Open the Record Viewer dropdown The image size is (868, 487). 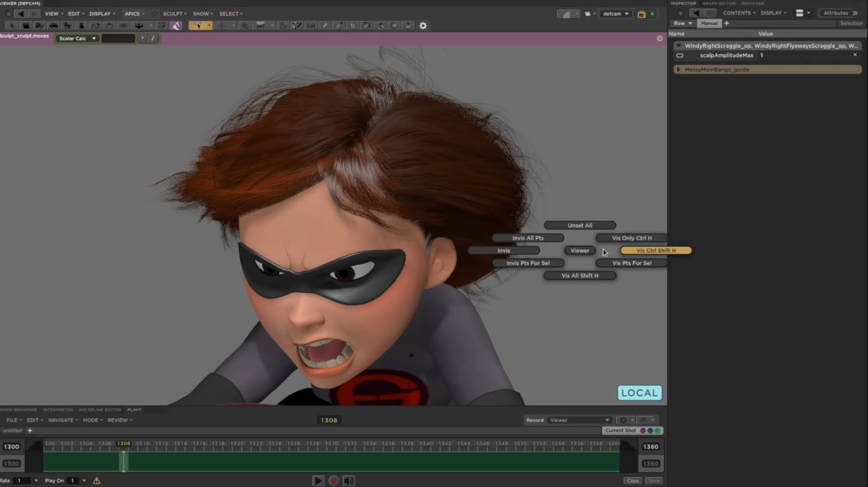[579, 420]
